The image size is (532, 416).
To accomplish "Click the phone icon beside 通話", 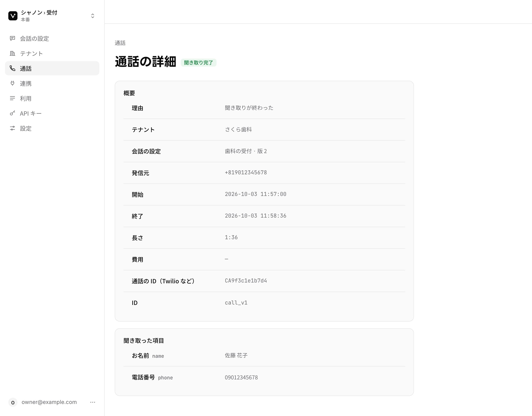I will [12, 68].
